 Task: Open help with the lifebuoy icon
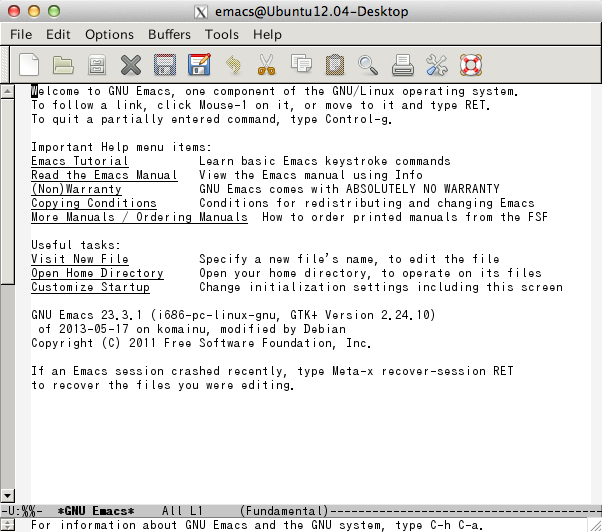tap(471, 64)
